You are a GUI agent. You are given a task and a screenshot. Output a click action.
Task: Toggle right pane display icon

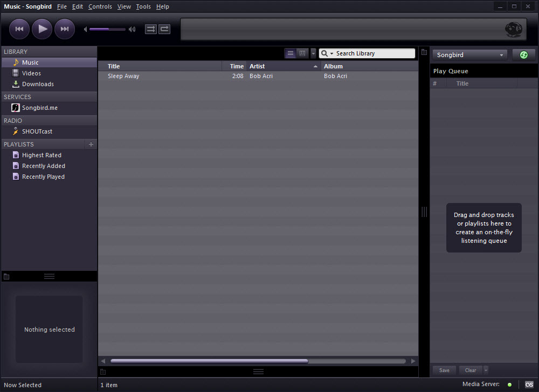coord(424,52)
